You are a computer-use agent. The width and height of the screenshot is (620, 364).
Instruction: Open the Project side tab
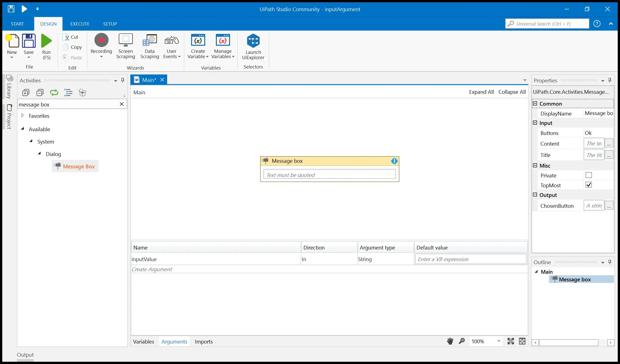tap(9, 117)
